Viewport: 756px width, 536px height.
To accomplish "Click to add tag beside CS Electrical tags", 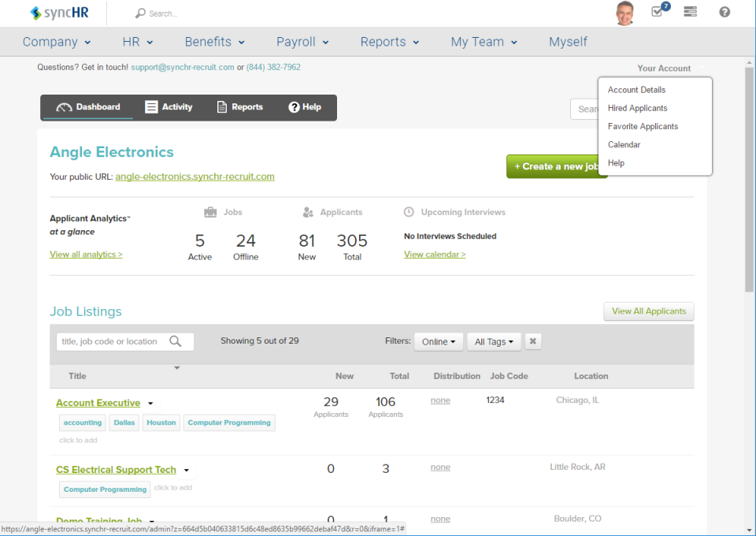I will 173,488.
